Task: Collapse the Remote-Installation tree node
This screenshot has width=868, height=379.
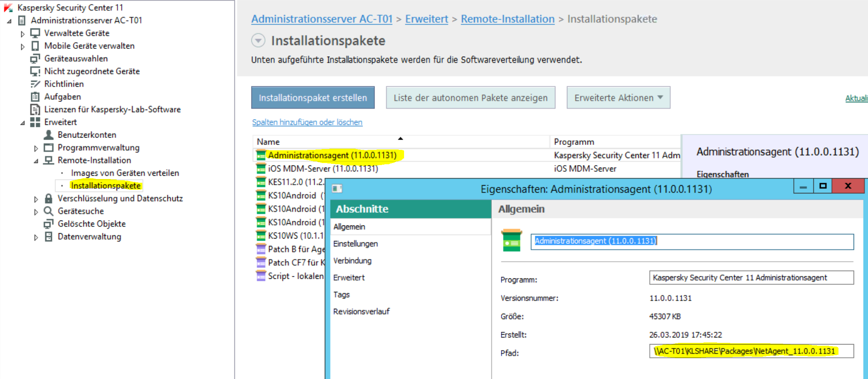Action: pyautogui.click(x=36, y=161)
